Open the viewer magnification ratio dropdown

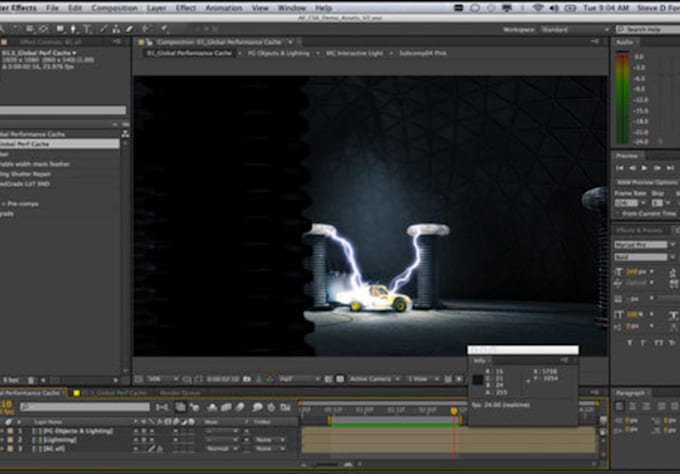tap(163, 379)
